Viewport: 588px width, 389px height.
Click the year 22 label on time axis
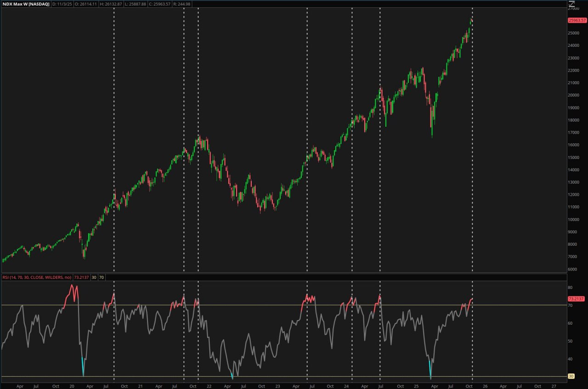tap(209, 386)
